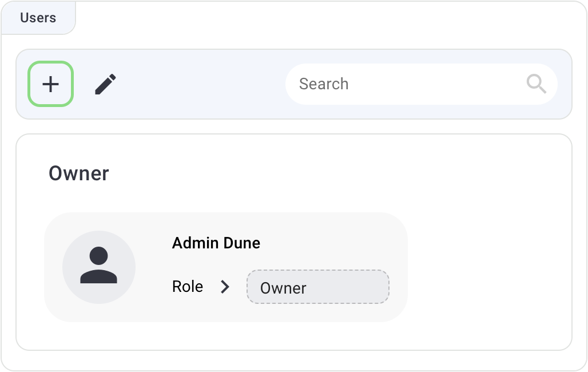Open the Owner role dropdown field
The height and width of the screenshot is (372, 588).
(x=317, y=287)
